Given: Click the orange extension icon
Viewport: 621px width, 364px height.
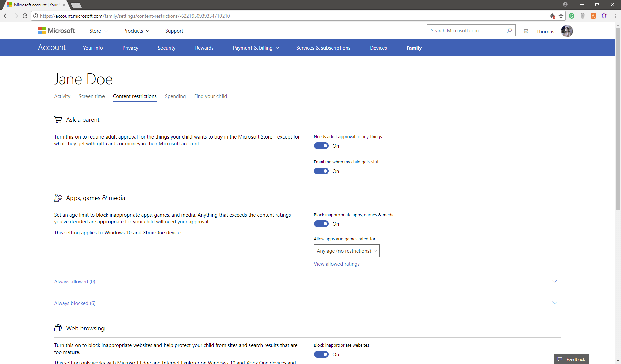Looking at the screenshot, I should 593,16.
